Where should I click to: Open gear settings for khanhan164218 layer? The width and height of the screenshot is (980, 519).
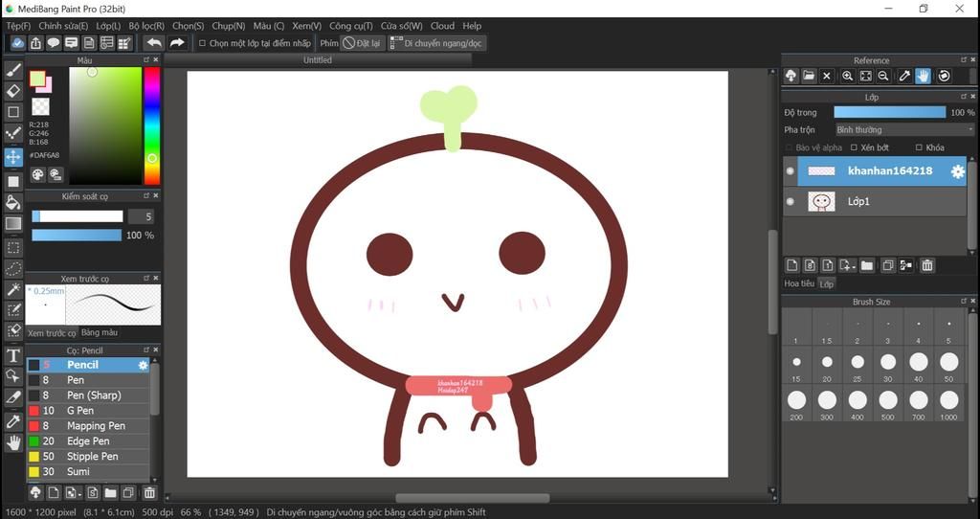[x=957, y=171]
